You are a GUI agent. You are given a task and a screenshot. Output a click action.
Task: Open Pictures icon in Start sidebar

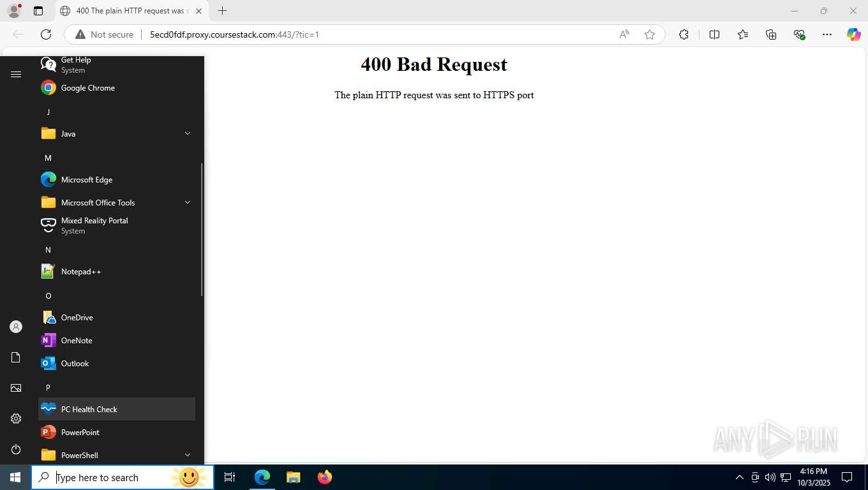(x=16, y=388)
